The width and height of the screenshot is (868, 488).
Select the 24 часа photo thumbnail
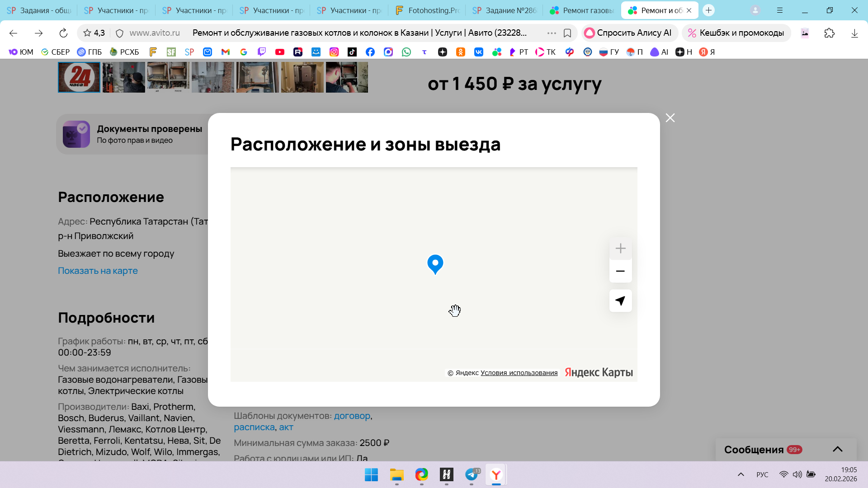(x=79, y=77)
